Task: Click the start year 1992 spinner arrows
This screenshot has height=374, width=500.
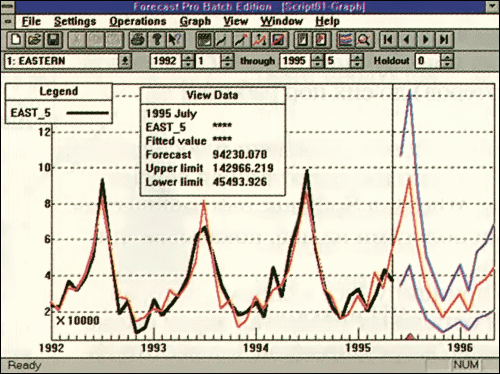Action: click(x=188, y=61)
